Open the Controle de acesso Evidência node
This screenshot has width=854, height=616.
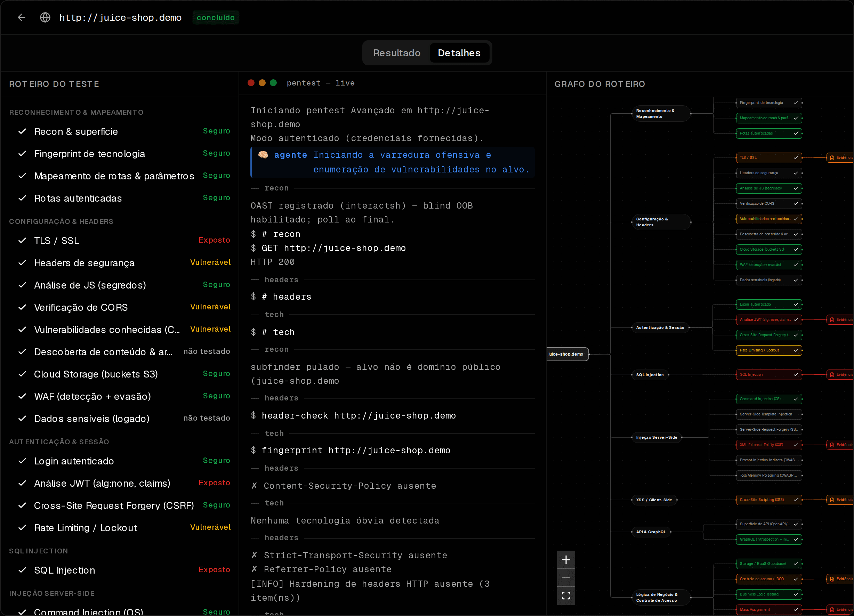(840, 579)
